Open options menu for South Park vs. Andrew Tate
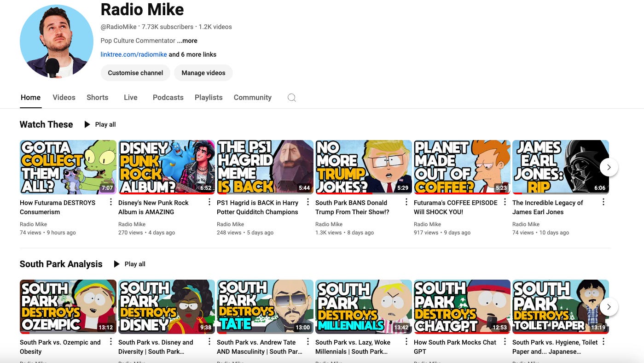 307,342
